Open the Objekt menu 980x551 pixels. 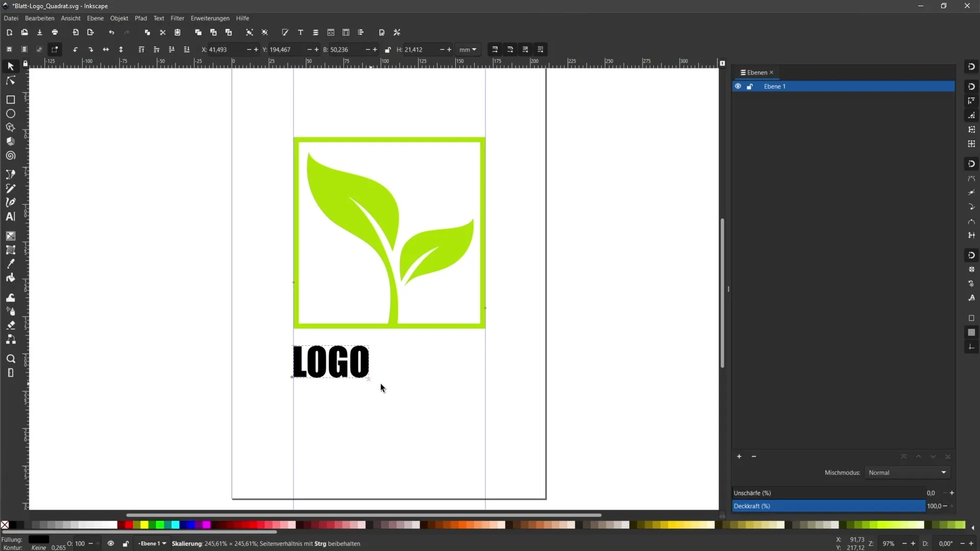118,18
